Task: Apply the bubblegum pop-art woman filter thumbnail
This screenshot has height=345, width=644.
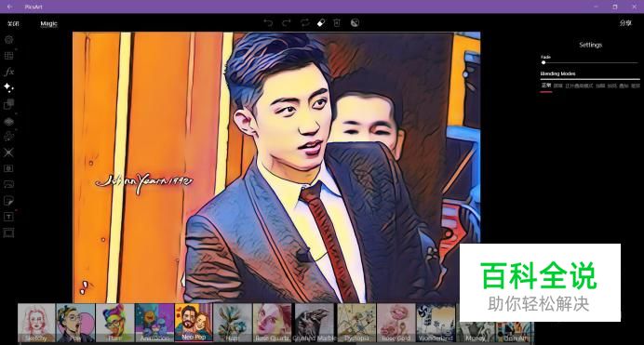Action: [x=75, y=323]
